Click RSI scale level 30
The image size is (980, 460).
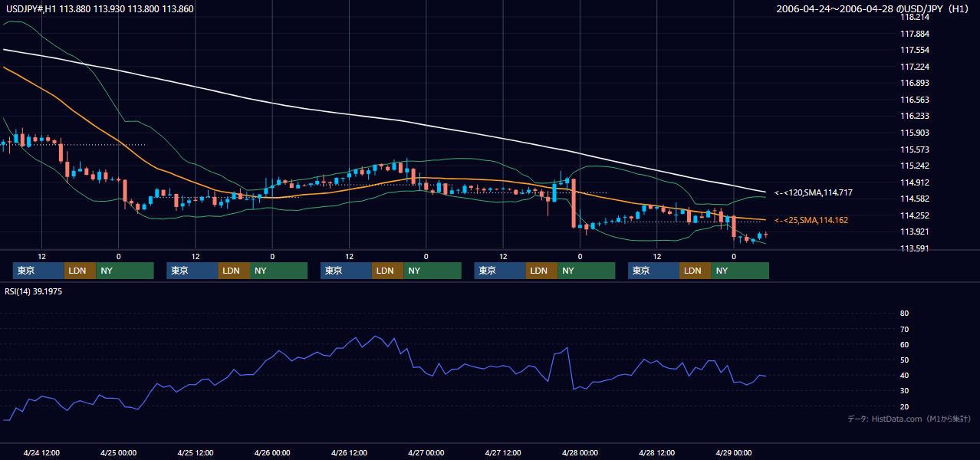(904, 391)
